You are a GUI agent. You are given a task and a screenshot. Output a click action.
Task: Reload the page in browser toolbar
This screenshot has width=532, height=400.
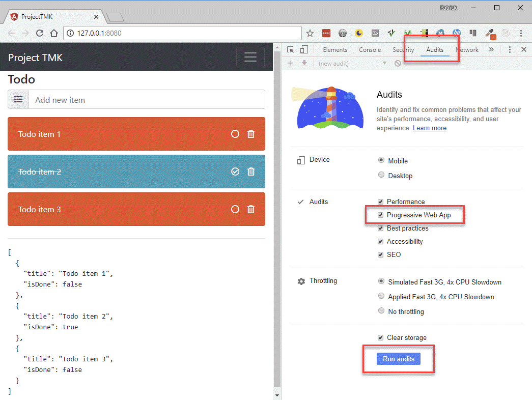40,34
